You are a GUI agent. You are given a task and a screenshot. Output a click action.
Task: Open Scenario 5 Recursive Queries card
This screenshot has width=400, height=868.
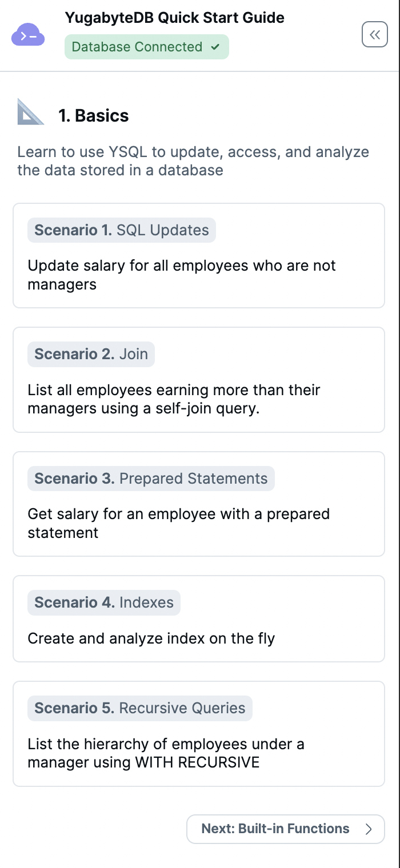(x=199, y=734)
